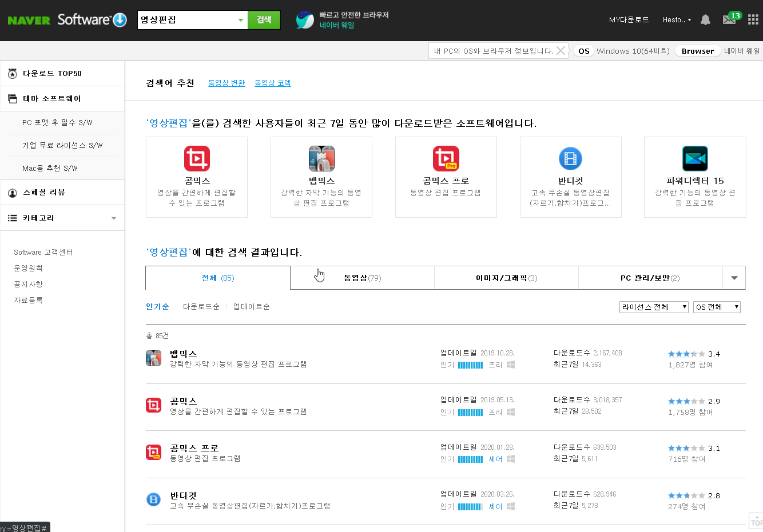Screen dimensions: 763x532
Task: Click the Naver Whale browser icon
Action: pyautogui.click(x=305, y=20)
